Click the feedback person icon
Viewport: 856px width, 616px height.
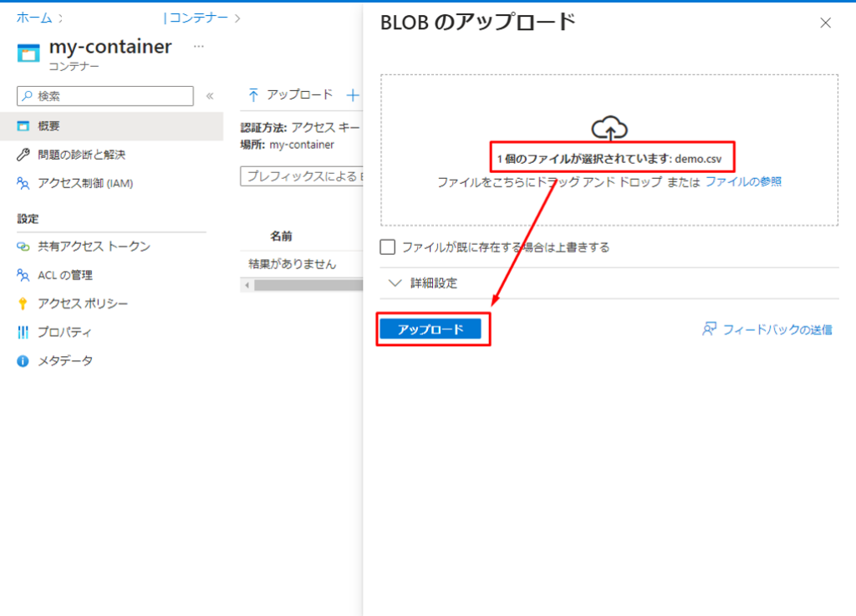[709, 329]
